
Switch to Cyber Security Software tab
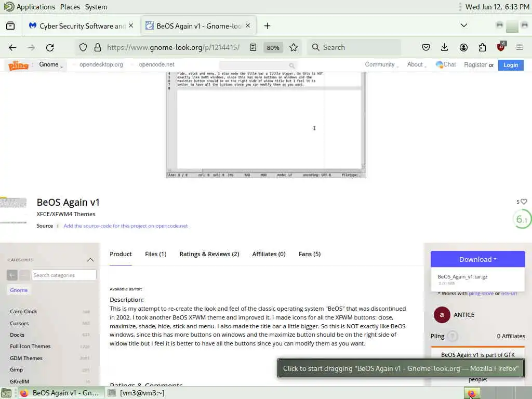82,26
